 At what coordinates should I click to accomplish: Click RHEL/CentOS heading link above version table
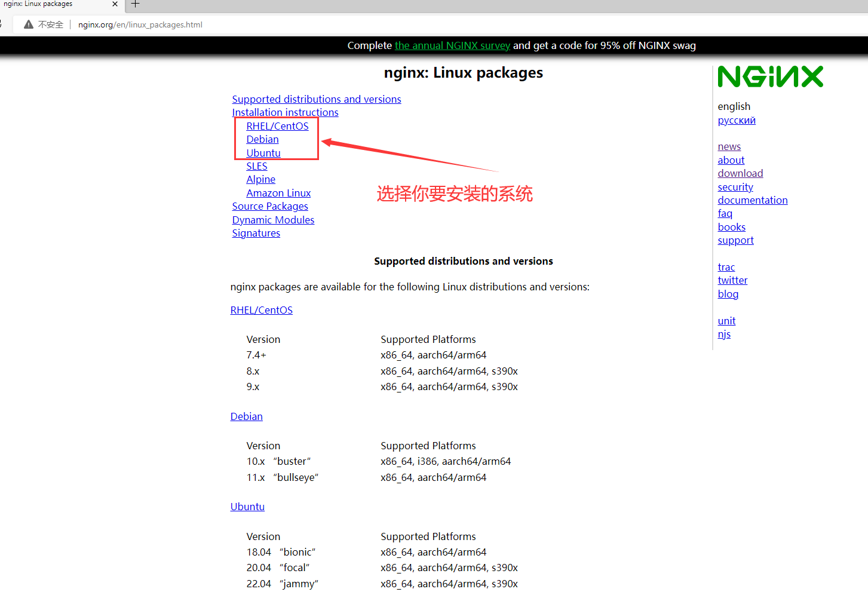click(x=262, y=310)
